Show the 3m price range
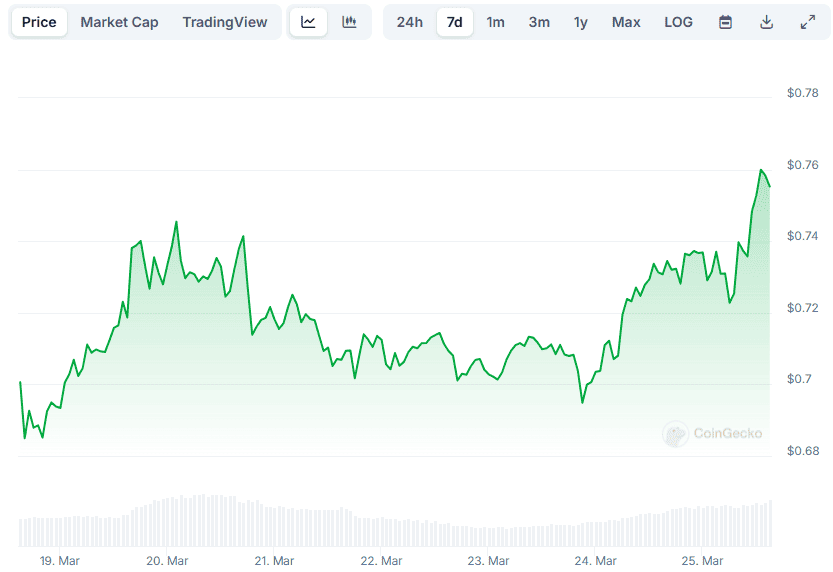Viewport: 833px width, 572px height. point(539,22)
